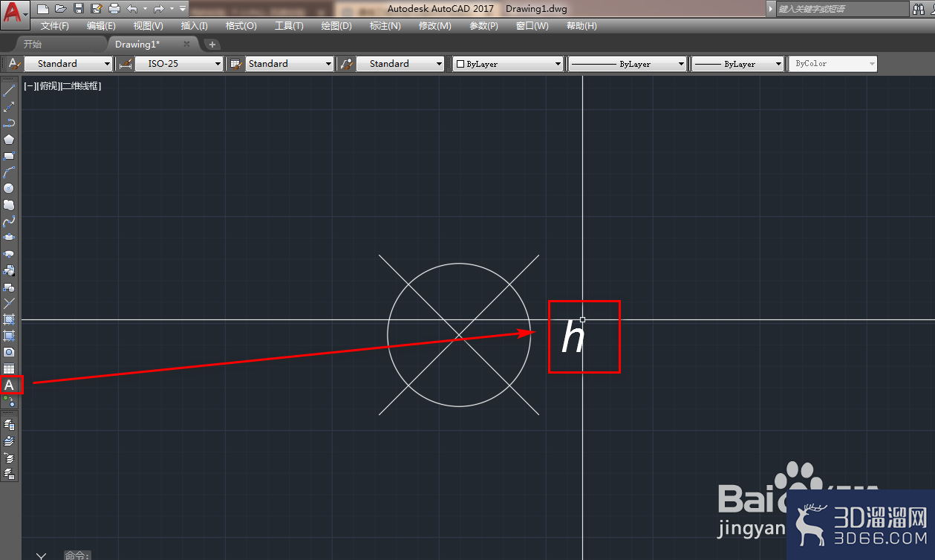The height and width of the screenshot is (560, 935).
Task: Open the 绘图(D) menu
Action: 336,26
